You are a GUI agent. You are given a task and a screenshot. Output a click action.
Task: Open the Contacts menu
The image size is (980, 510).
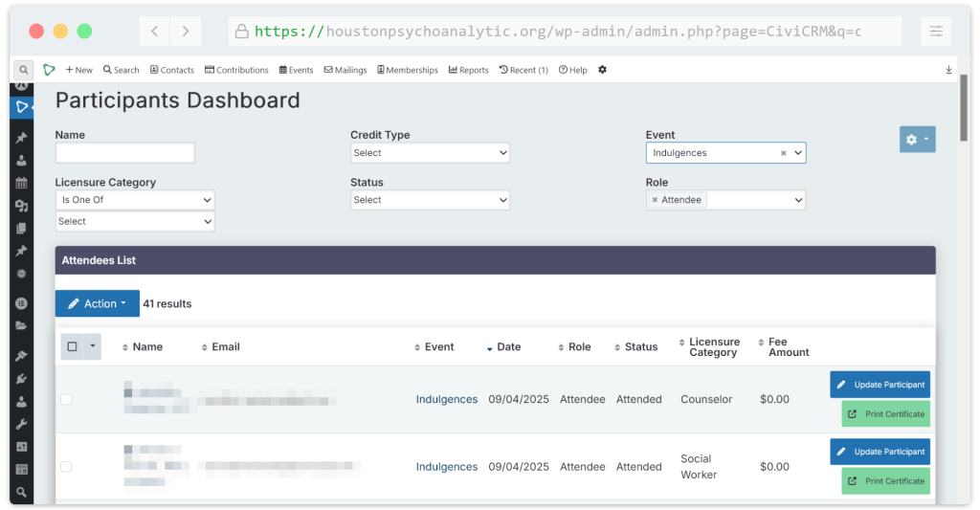click(172, 70)
